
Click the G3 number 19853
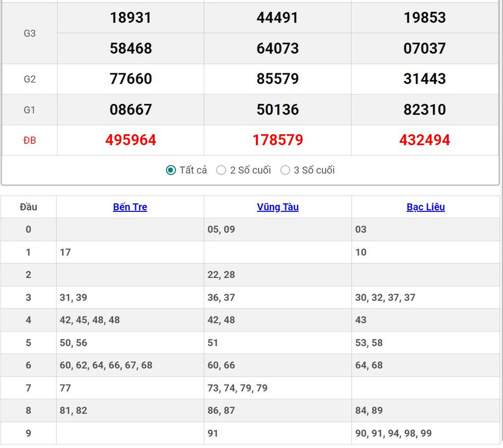(x=425, y=17)
